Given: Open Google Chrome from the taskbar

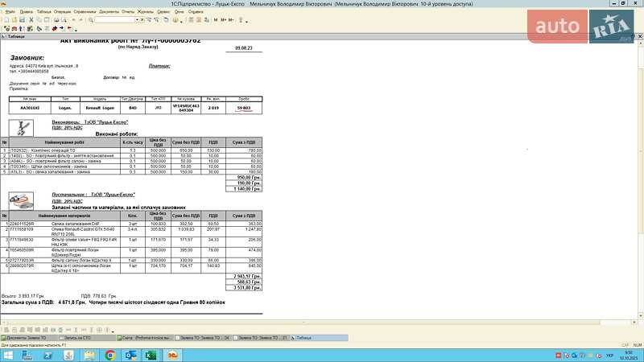Looking at the screenshot, I should click(110, 355).
